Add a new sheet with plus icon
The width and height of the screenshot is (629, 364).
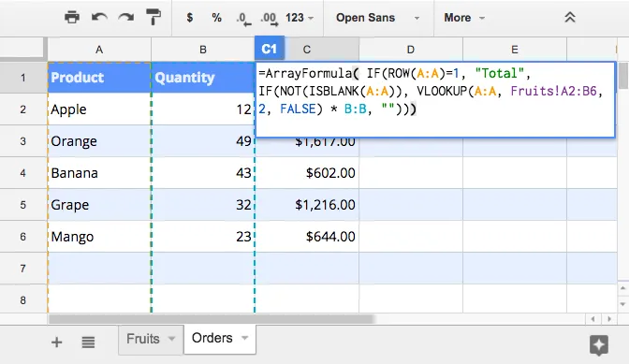[x=56, y=342]
